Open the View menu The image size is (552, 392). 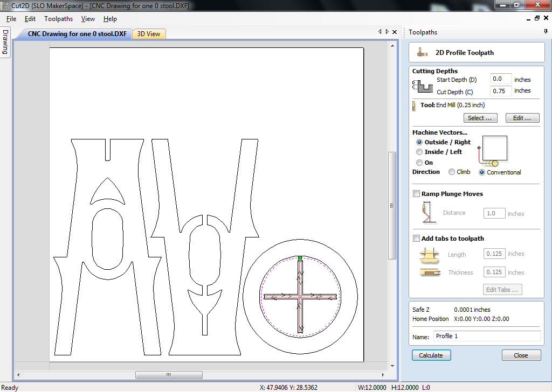[x=88, y=19]
